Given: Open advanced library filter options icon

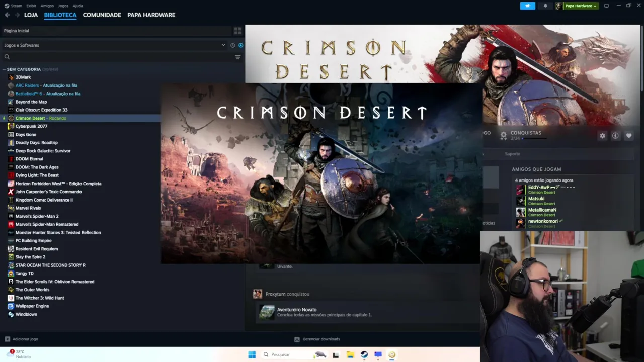Looking at the screenshot, I should (237, 57).
